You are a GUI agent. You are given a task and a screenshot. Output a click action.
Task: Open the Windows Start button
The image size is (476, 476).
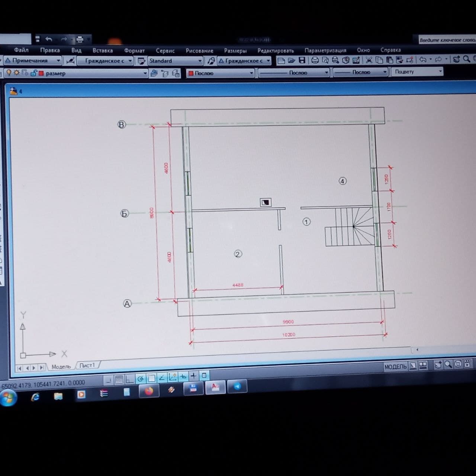8,398
